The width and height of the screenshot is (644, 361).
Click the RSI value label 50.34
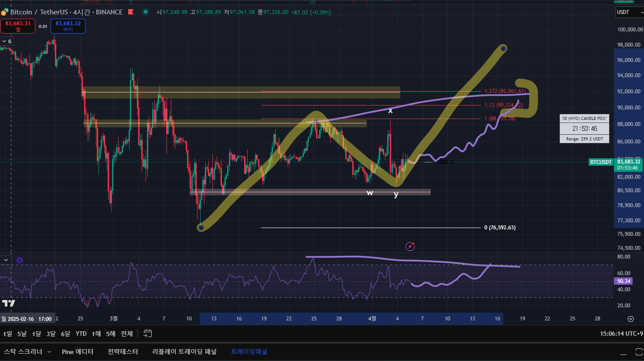click(x=624, y=281)
